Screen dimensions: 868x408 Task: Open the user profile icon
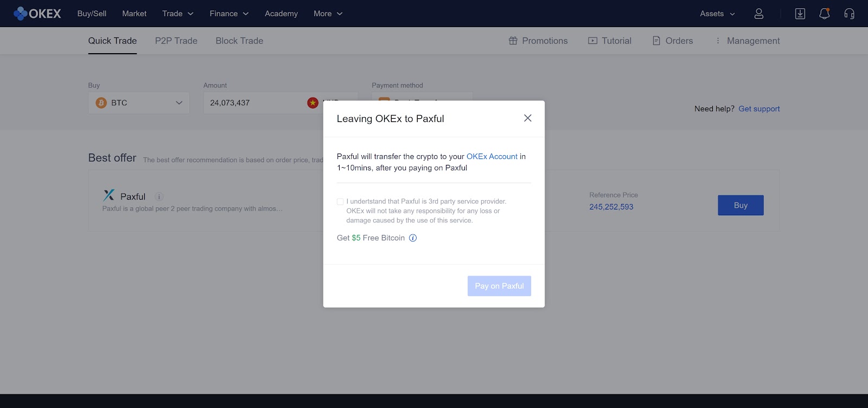(759, 14)
